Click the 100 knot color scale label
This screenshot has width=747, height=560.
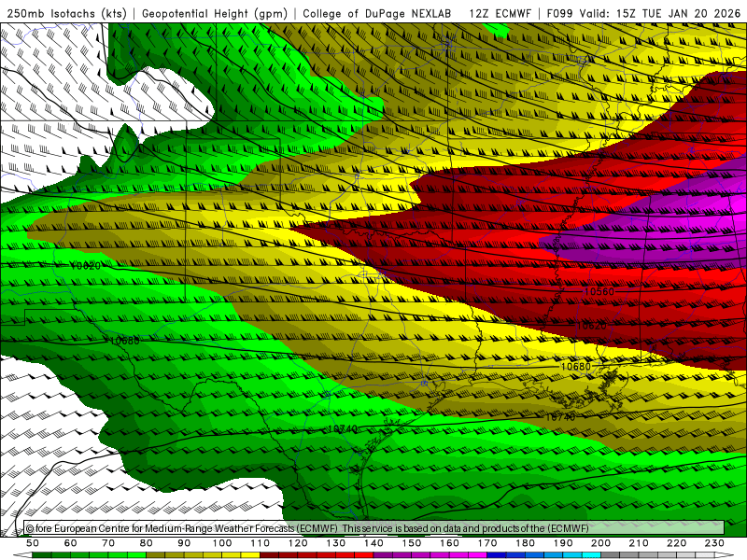(221, 543)
